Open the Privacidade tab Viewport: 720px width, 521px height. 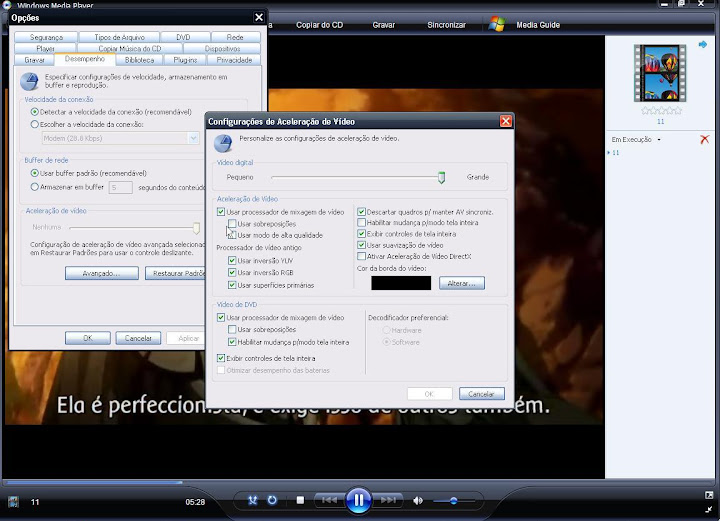[234, 60]
